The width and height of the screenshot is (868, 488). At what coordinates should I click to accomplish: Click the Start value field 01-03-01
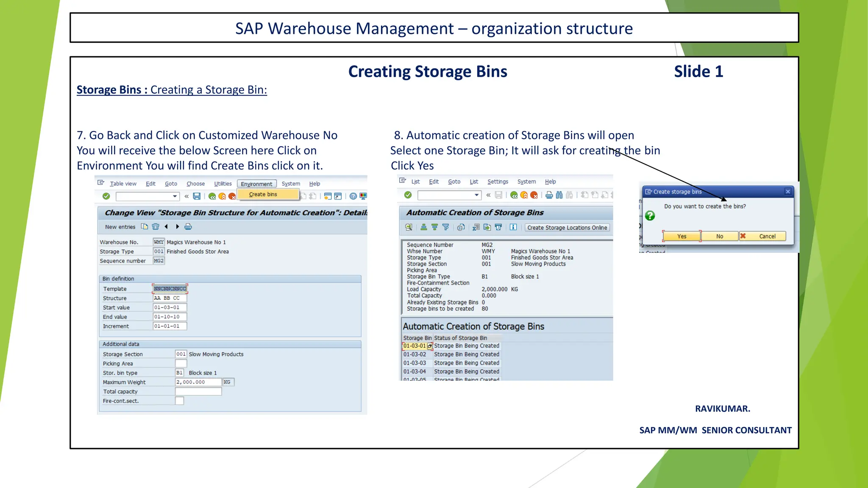pos(170,308)
